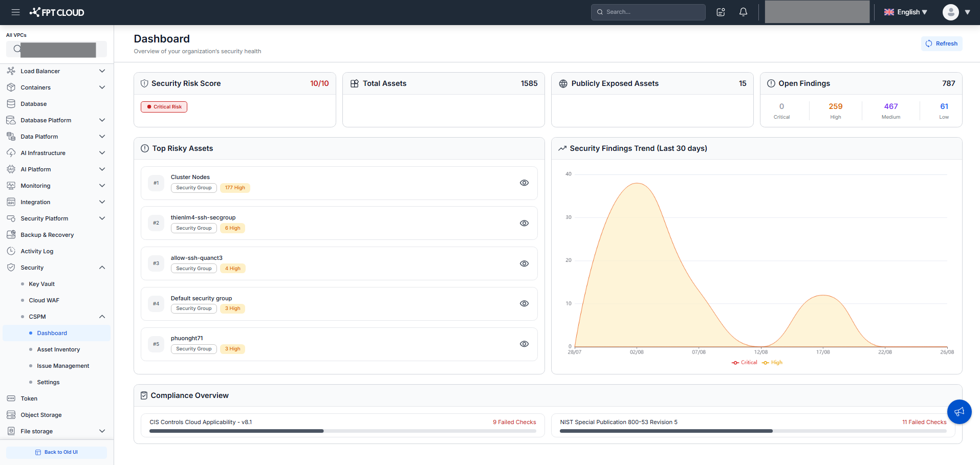Screen dimensions: 980x465
Task: Expand the Monitoring chevron
Action: pyautogui.click(x=102, y=186)
